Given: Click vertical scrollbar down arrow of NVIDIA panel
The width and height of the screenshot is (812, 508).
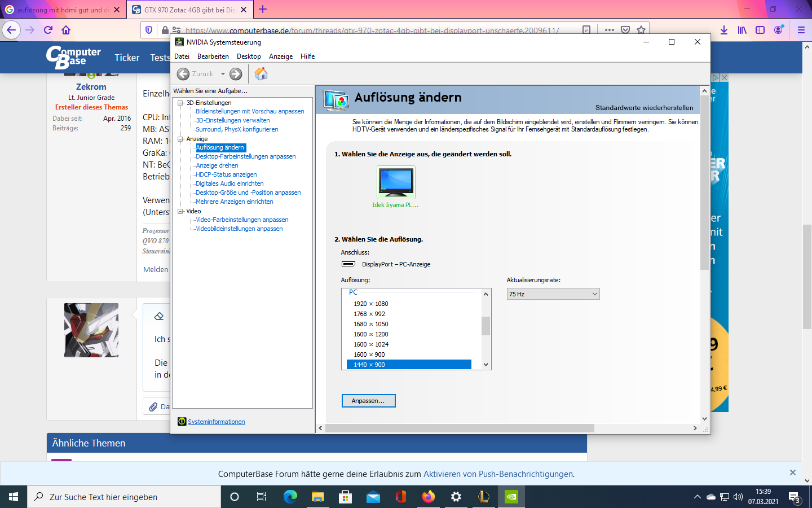Looking at the screenshot, I should 704,419.
